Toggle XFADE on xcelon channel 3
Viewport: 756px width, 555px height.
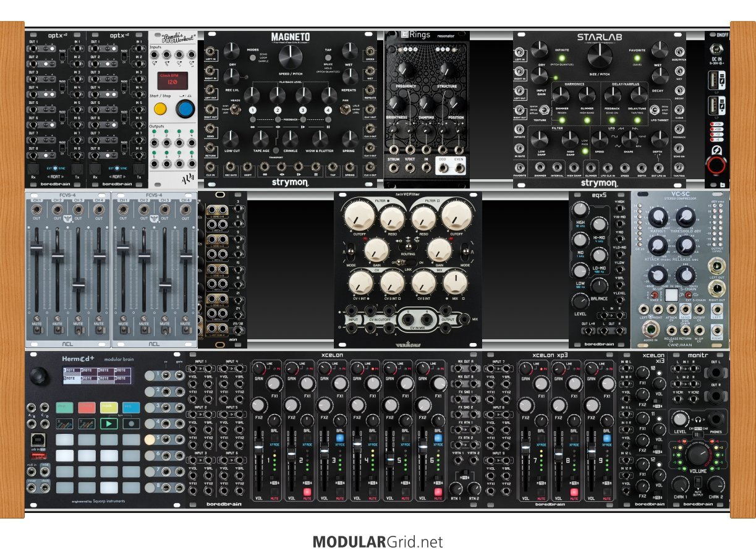point(339,437)
